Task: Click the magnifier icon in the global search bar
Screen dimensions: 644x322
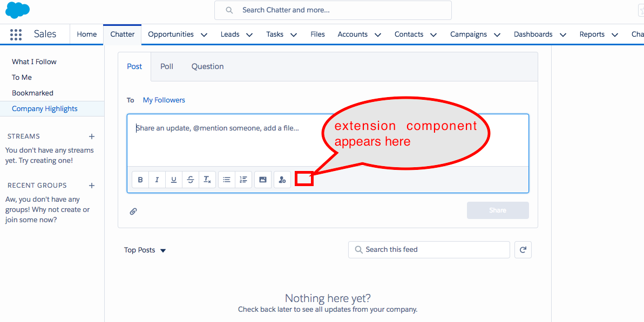Action: pyautogui.click(x=229, y=10)
